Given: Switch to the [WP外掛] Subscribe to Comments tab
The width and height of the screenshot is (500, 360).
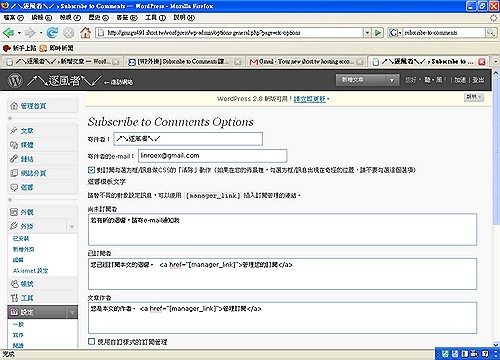Looking at the screenshot, I should pos(185,62).
